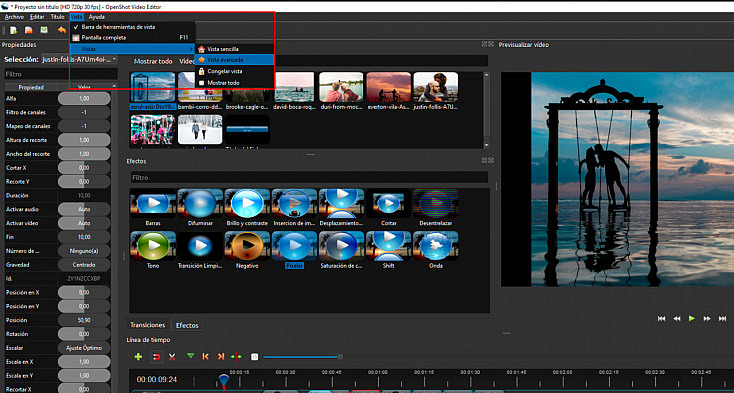Click the green plus add track icon
Image resolution: width=734 pixels, height=393 pixels.
(x=138, y=357)
